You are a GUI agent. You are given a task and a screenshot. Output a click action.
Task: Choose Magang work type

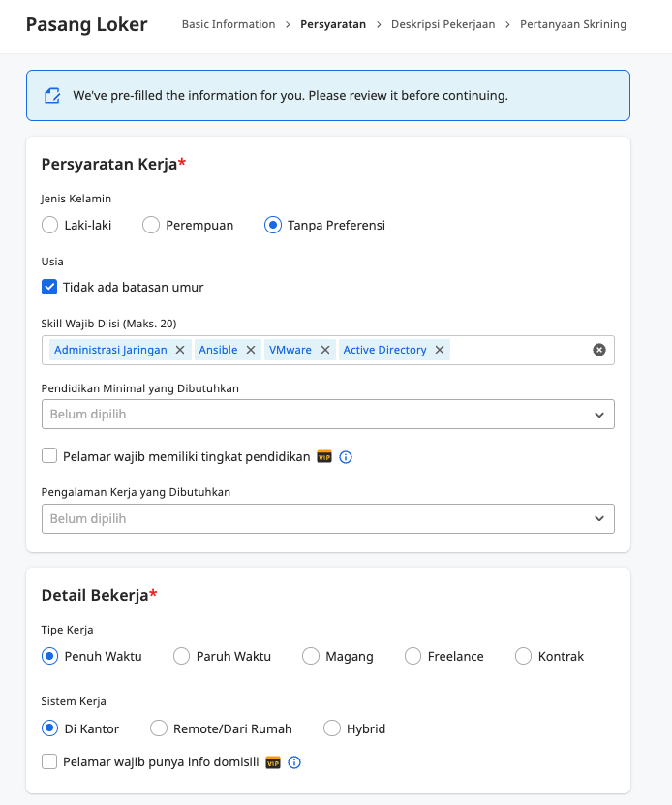point(311,656)
